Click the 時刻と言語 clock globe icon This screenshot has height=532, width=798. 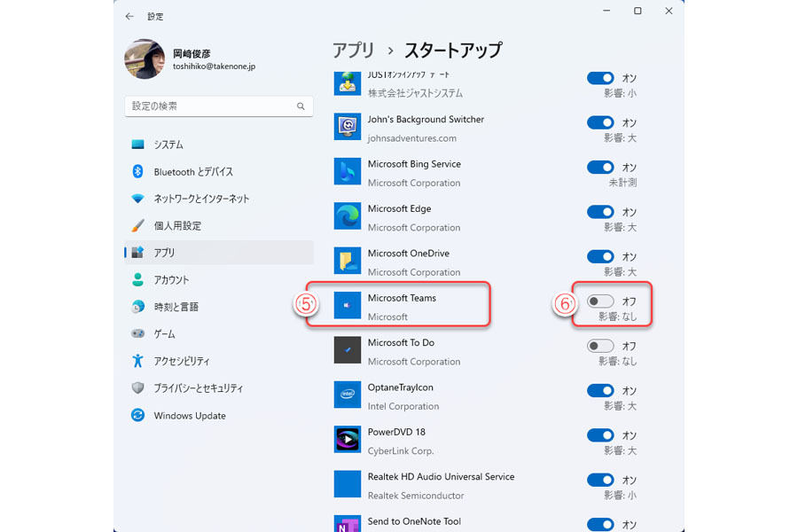coord(138,306)
